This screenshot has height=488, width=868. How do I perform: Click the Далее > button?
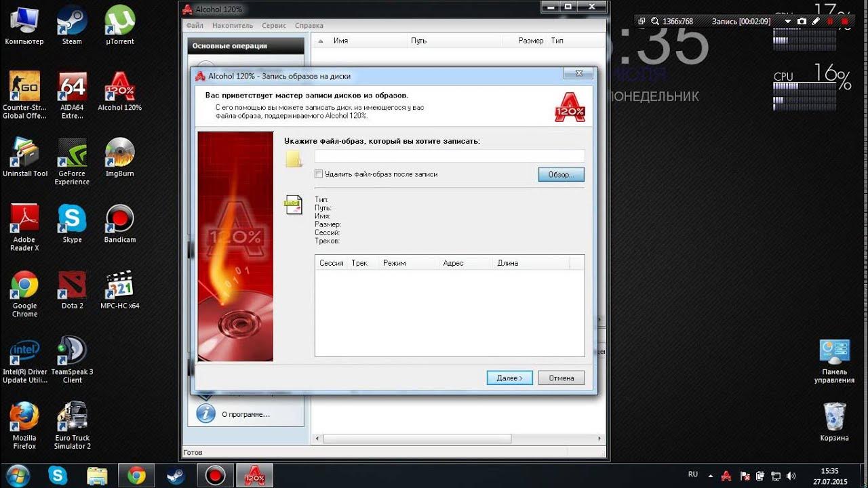tap(509, 378)
